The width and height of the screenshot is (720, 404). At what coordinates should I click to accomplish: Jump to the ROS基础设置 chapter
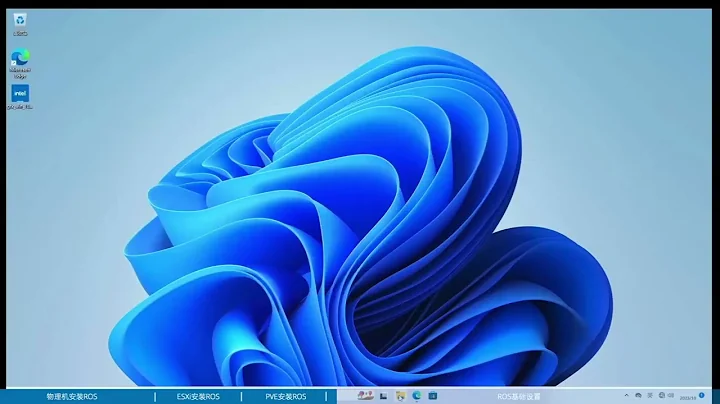(x=519, y=397)
